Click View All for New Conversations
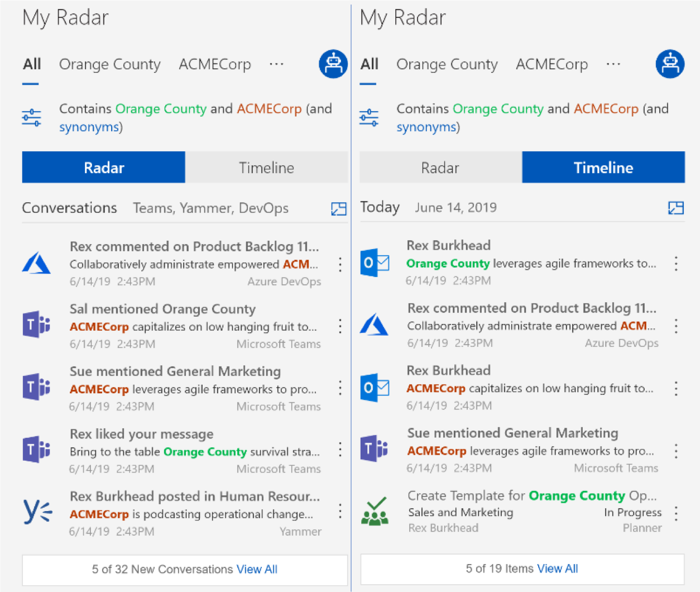The image size is (700, 592). [x=257, y=569]
